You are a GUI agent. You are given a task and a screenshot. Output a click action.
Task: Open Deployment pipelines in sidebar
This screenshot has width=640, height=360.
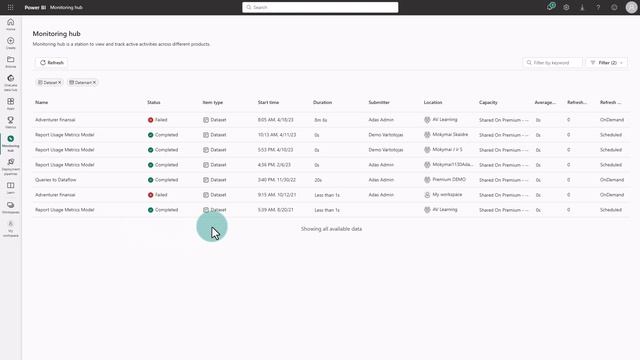pos(11,167)
